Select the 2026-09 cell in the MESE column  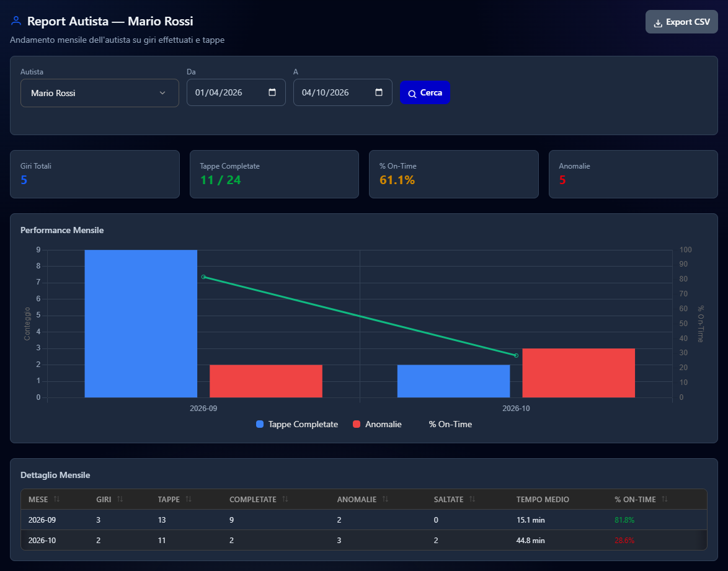click(x=42, y=520)
